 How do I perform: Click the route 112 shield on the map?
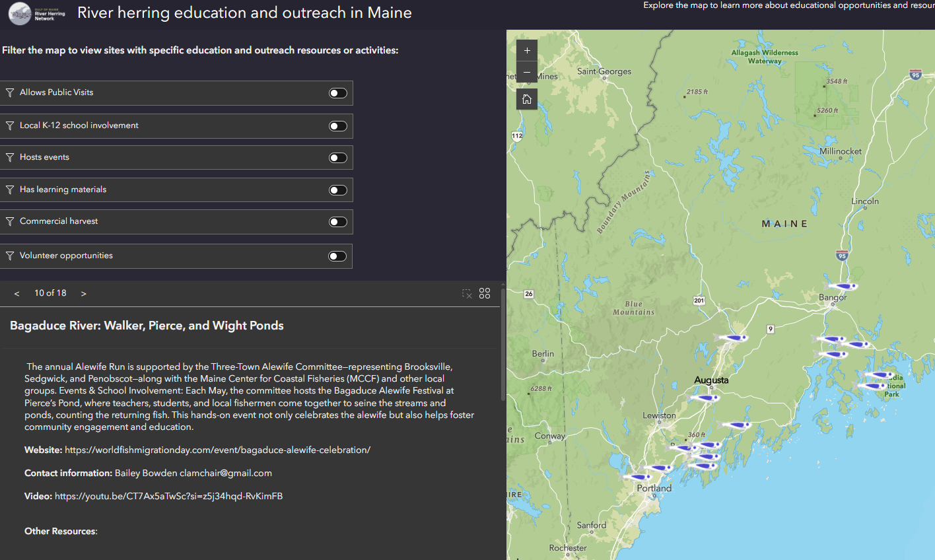pyautogui.click(x=517, y=136)
